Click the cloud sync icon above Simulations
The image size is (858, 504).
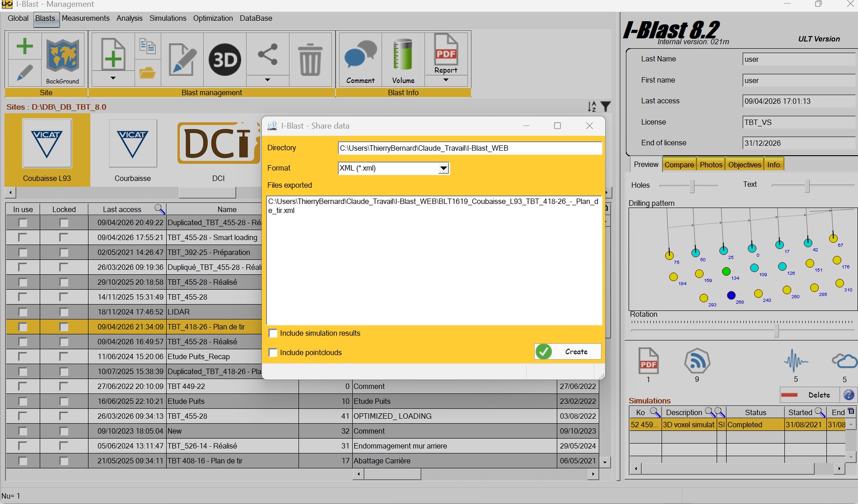(844, 361)
